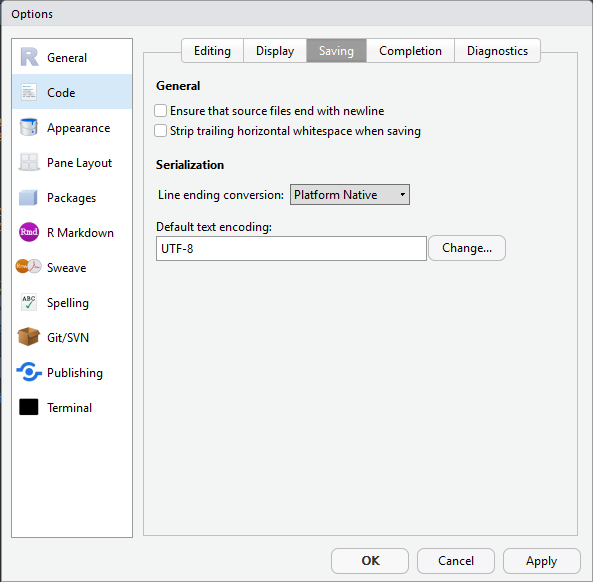Viewport: 593px width, 582px height.
Task: Open the Spelling ABC check icon
Action: point(29,302)
